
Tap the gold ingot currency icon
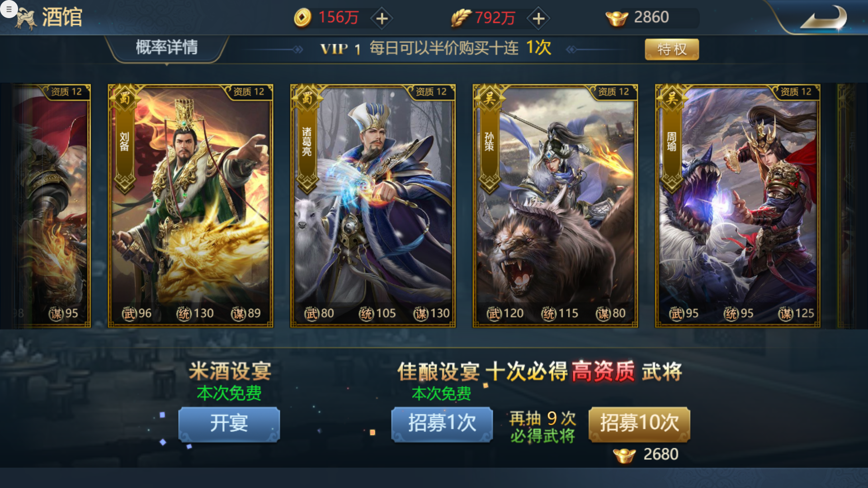point(617,19)
